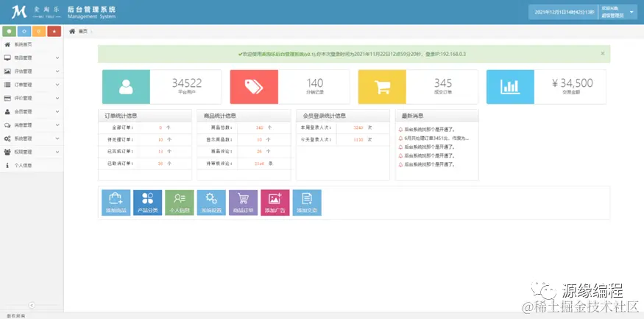The width and height of the screenshot is (644, 319).
Task: Click the 版权所有 footer text
Action: pyautogui.click(x=15, y=316)
